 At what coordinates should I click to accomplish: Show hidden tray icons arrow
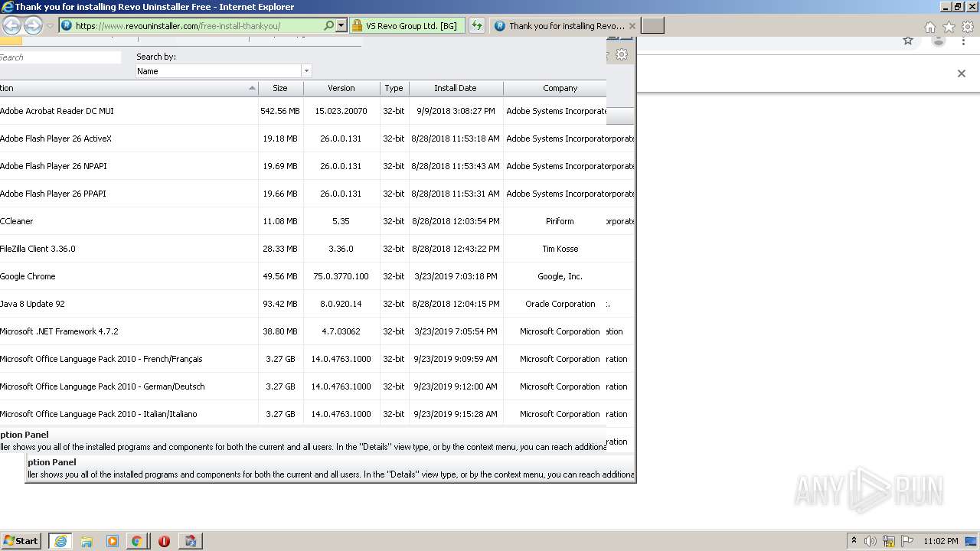[854, 541]
